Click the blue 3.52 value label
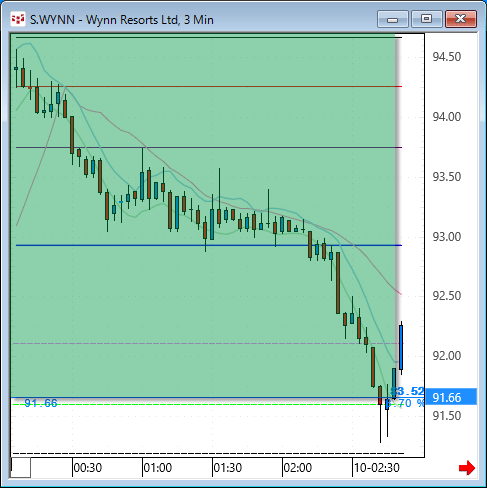487x488 pixels. tap(407, 391)
